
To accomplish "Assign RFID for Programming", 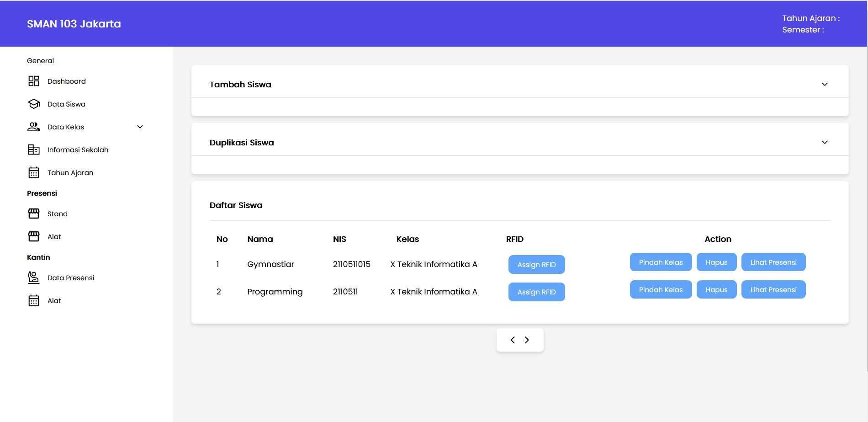I will click(537, 292).
